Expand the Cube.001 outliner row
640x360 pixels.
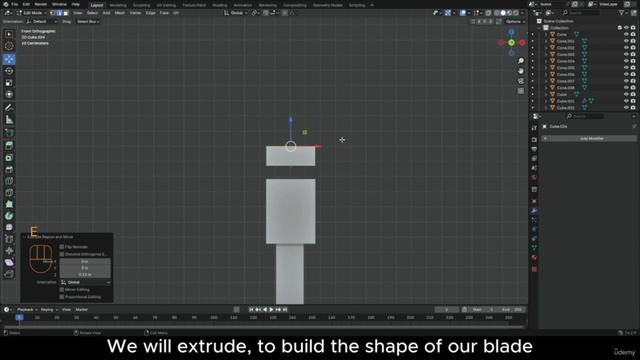tap(546, 101)
